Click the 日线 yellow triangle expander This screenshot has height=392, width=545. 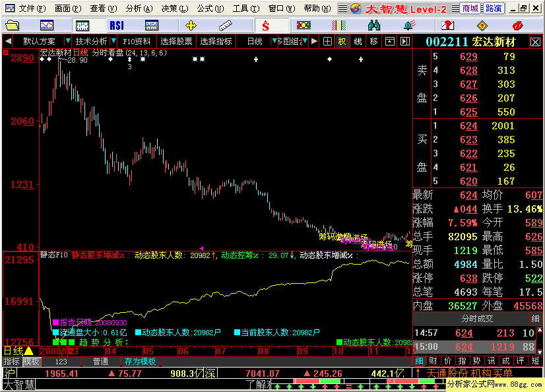[x=29, y=351]
